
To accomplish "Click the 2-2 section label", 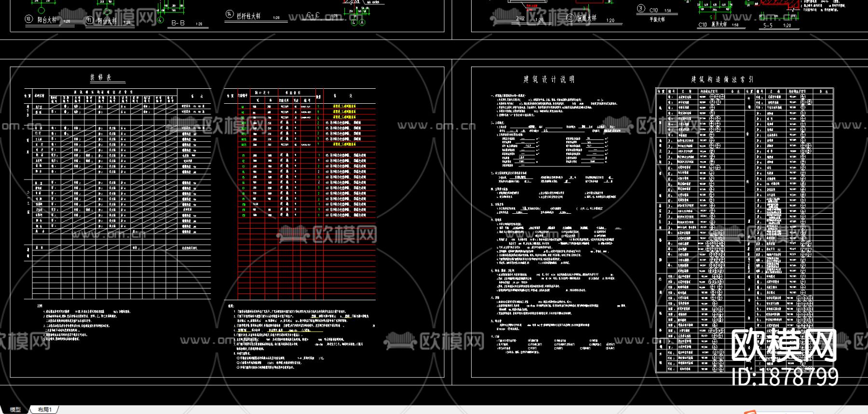I will tap(520, 19).
